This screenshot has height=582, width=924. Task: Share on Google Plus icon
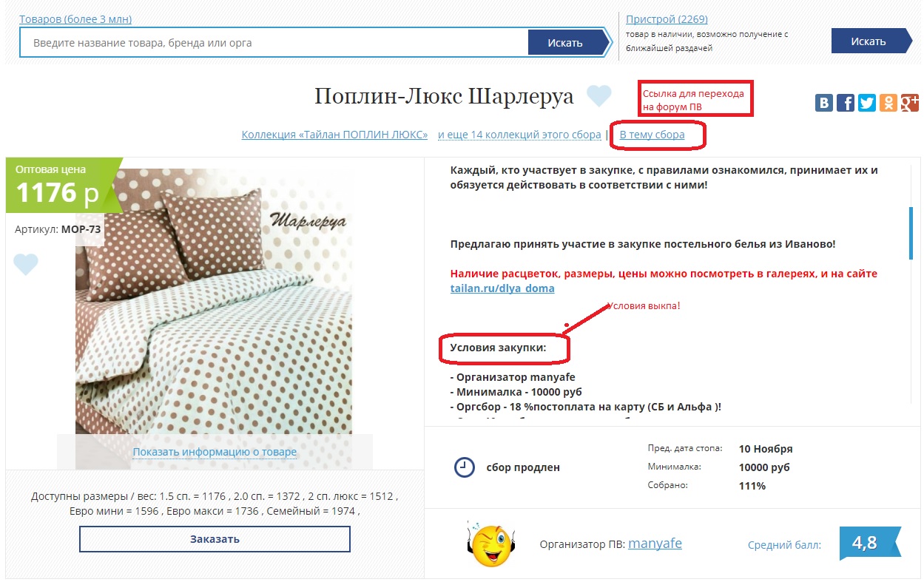910,103
